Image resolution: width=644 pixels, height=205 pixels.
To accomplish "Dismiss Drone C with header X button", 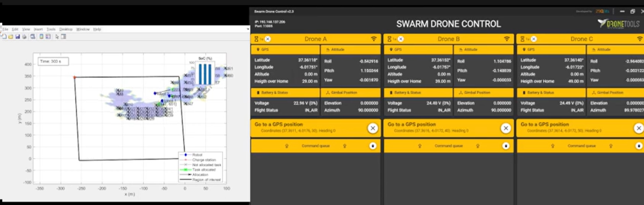I will 534,39.
